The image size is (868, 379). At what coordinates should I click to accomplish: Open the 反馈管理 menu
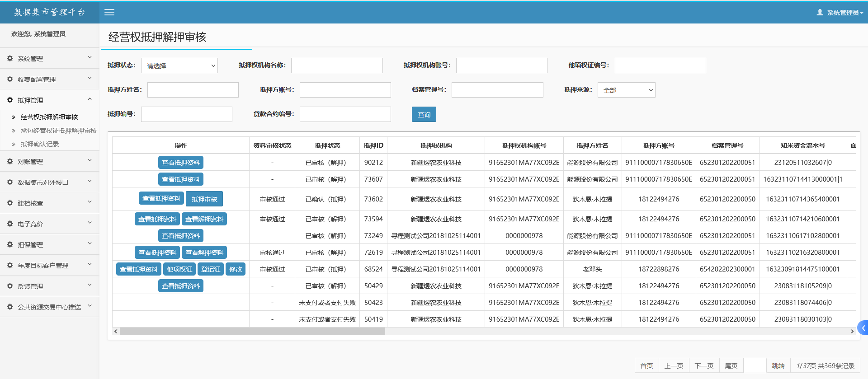click(50, 286)
